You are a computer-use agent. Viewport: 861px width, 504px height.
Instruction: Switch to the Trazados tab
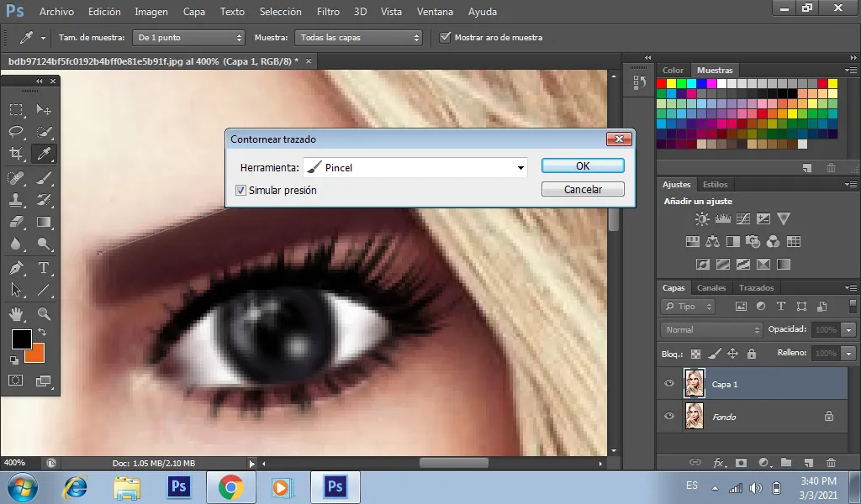[x=756, y=287]
